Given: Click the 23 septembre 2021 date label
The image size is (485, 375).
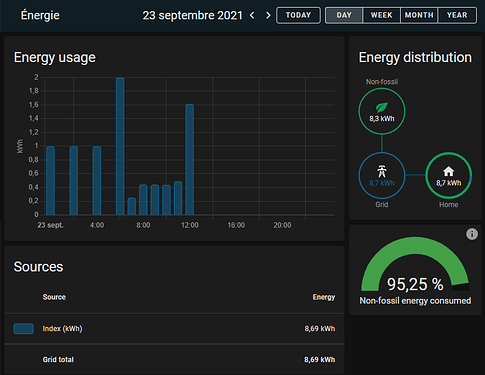Looking at the screenshot, I should [x=192, y=15].
